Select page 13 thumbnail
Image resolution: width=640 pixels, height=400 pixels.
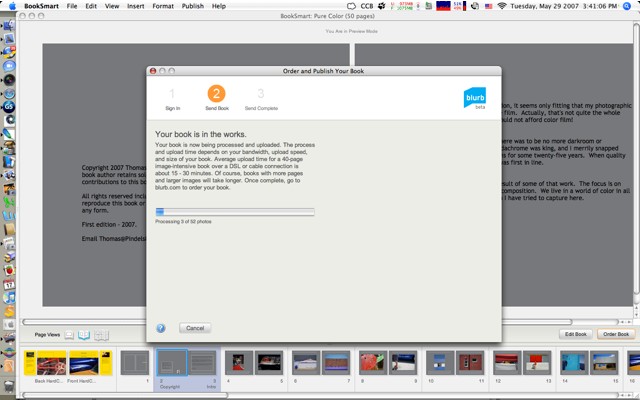coord(537,362)
